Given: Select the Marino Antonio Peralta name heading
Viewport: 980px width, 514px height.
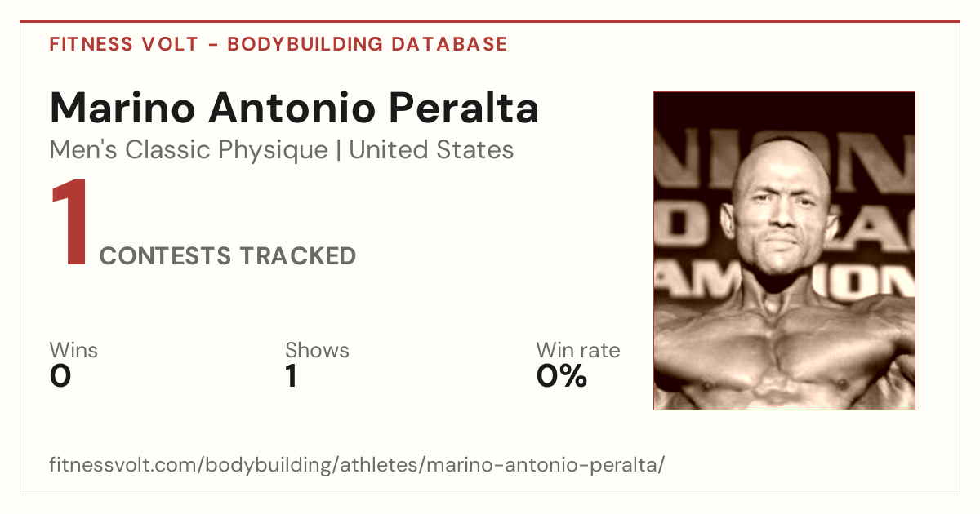Looking at the screenshot, I should 294,108.
